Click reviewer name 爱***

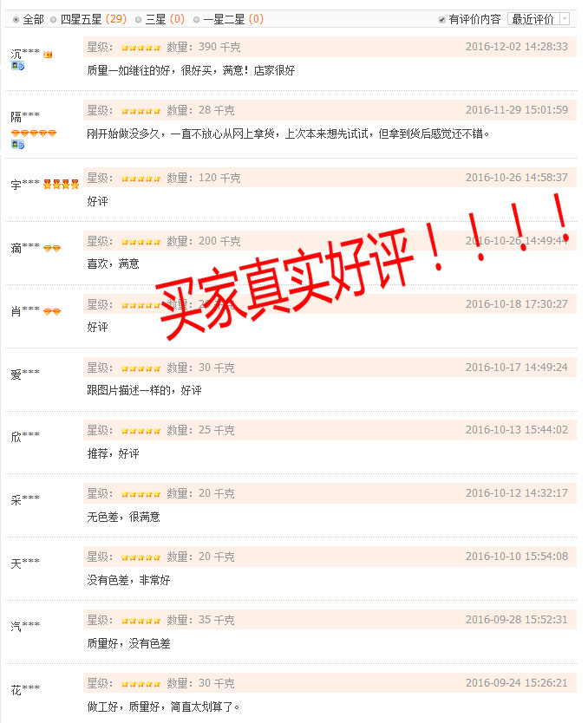click(x=25, y=374)
